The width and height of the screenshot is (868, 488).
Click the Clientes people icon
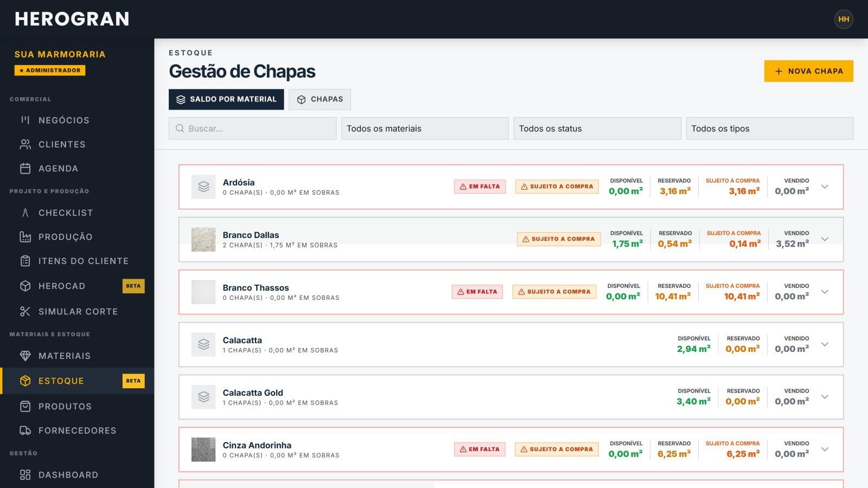point(25,144)
